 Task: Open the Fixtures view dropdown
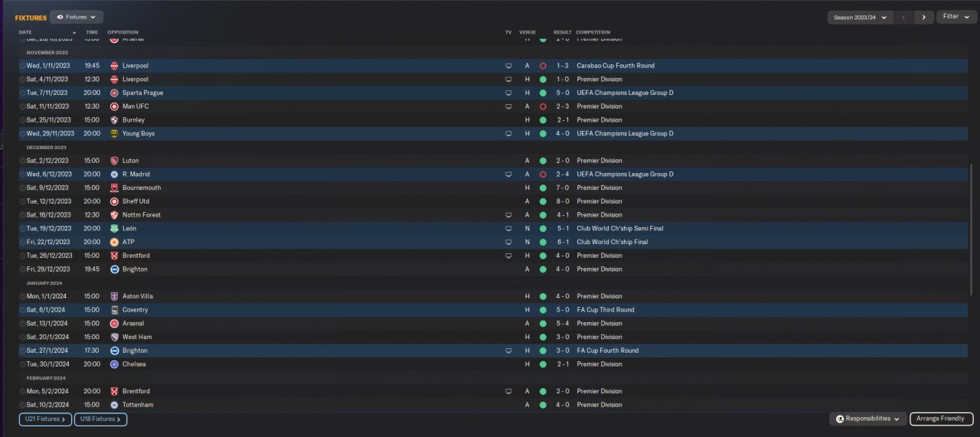tap(77, 17)
